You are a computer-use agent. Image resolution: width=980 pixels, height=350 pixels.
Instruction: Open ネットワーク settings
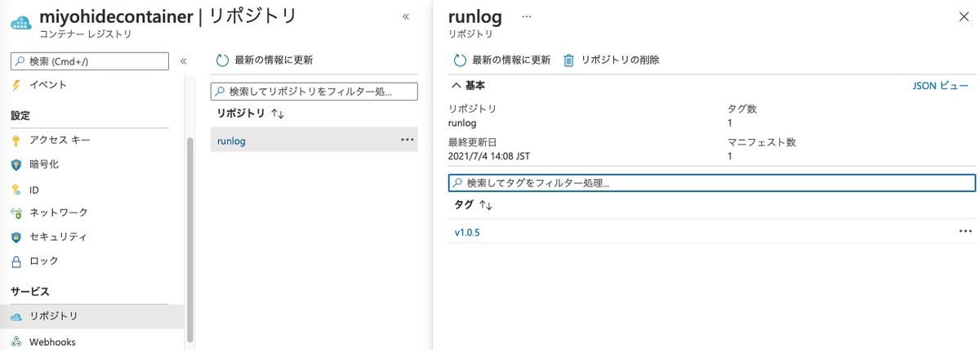point(59,213)
